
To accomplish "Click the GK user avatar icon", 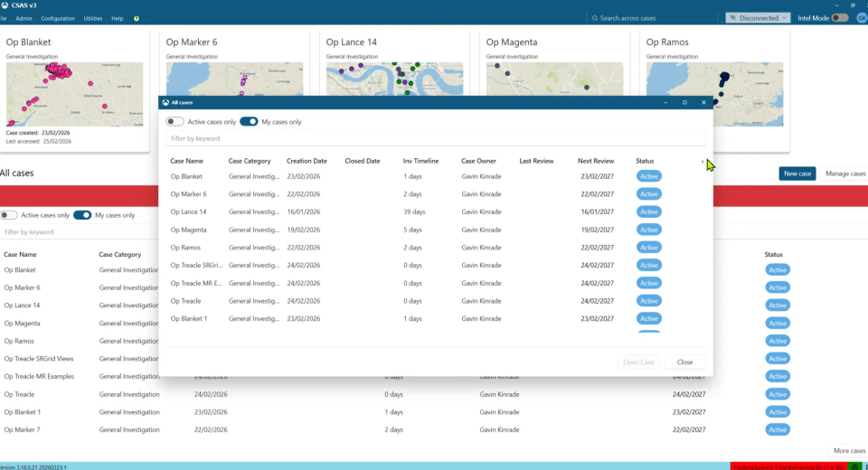I will pyautogui.click(x=860, y=18).
